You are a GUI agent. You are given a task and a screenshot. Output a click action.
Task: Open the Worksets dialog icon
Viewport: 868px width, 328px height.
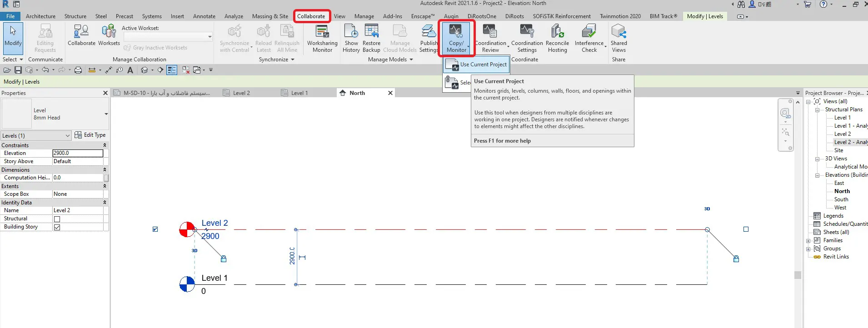tap(109, 35)
